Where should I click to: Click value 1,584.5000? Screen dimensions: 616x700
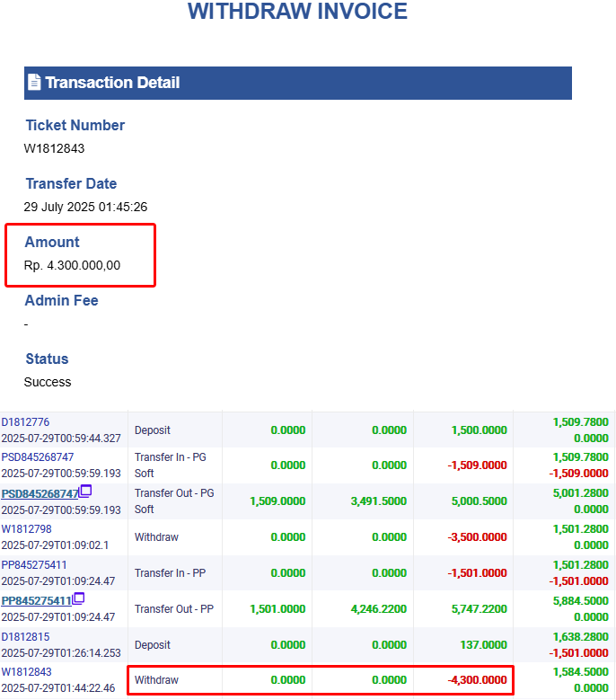click(x=581, y=672)
